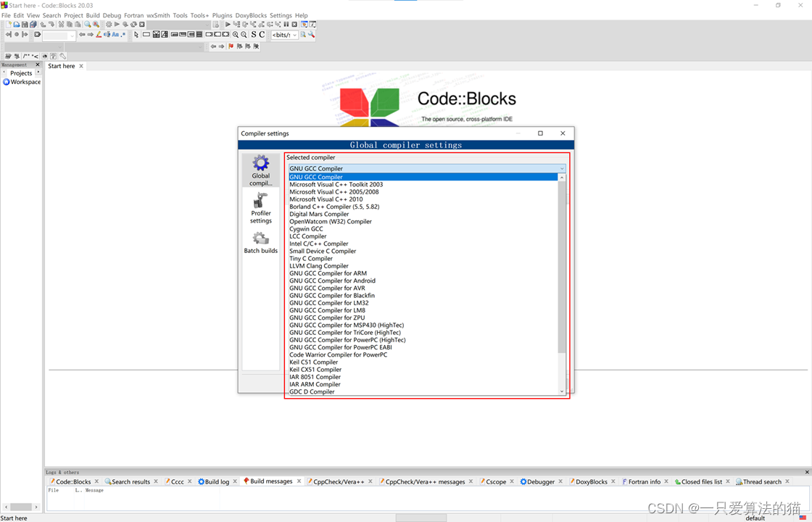Open the Build menu
Image resolution: width=812 pixels, height=522 pixels.
[93, 15]
